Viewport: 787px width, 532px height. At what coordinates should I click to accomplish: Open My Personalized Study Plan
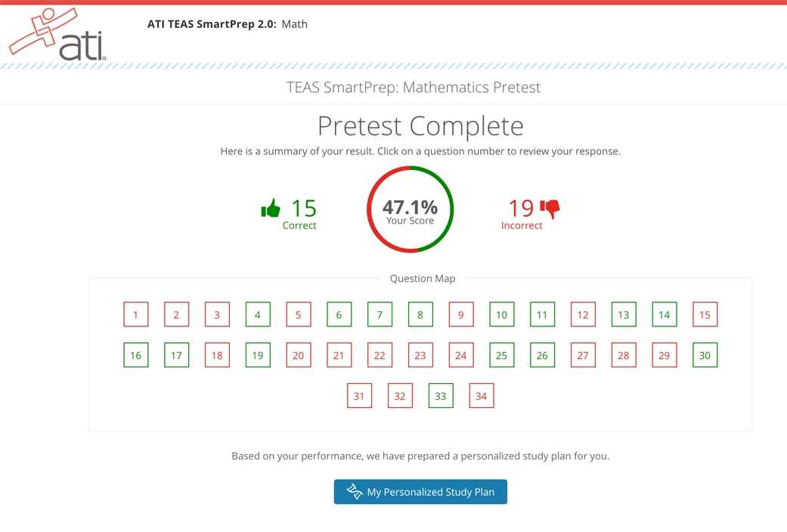tap(420, 491)
